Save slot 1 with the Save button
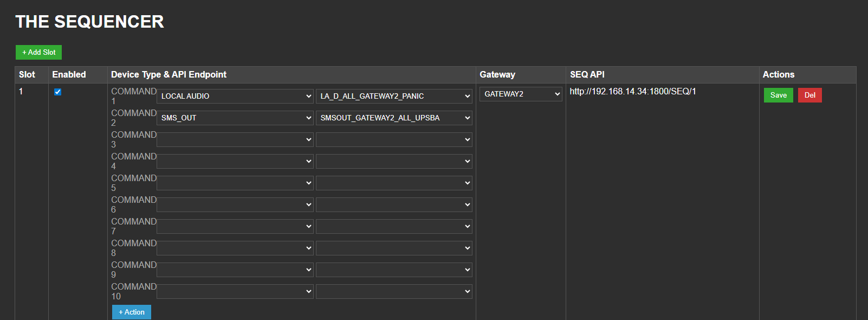This screenshot has height=320, width=868. tap(778, 95)
